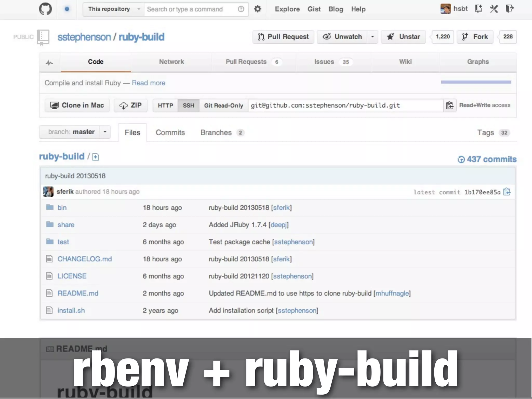Select the Git Read-Only clone protocol
This screenshot has width=532, height=399.
[x=223, y=105]
